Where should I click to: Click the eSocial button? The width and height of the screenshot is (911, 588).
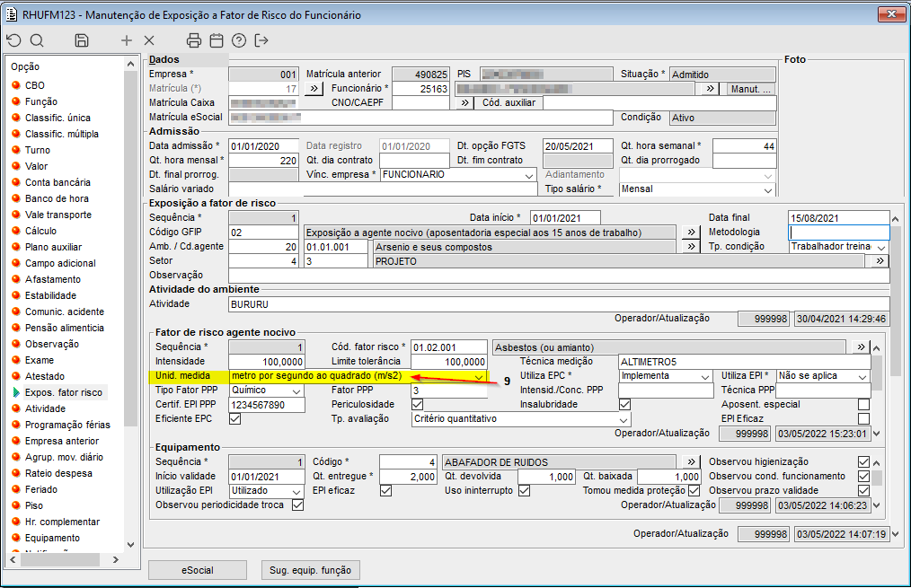pyautogui.click(x=197, y=570)
